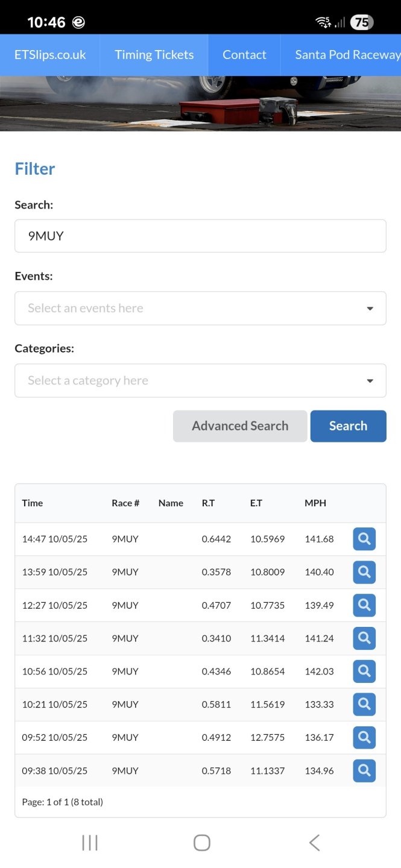Tap the Recent apps button
401x868 pixels.
tap(89, 842)
